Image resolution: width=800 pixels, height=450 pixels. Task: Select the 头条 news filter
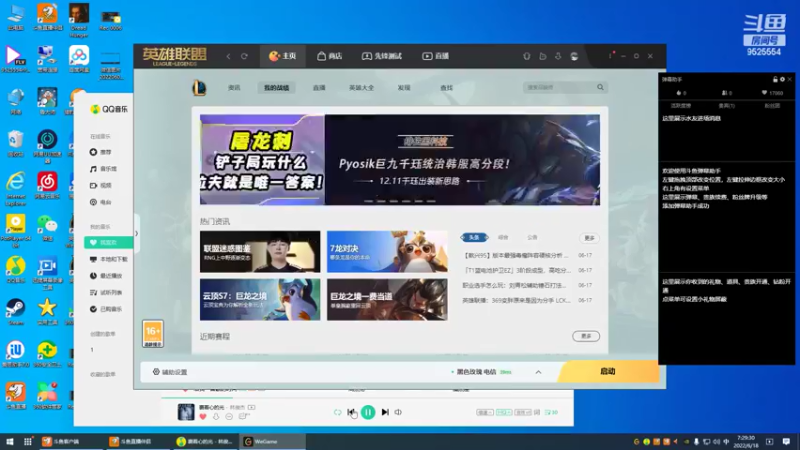[474, 237]
